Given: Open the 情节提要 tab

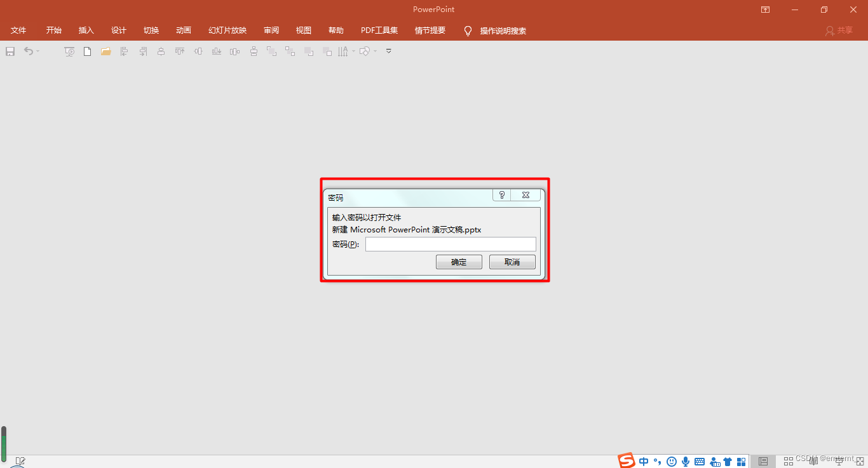Looking at the screenshot, I should click(430, 30).
